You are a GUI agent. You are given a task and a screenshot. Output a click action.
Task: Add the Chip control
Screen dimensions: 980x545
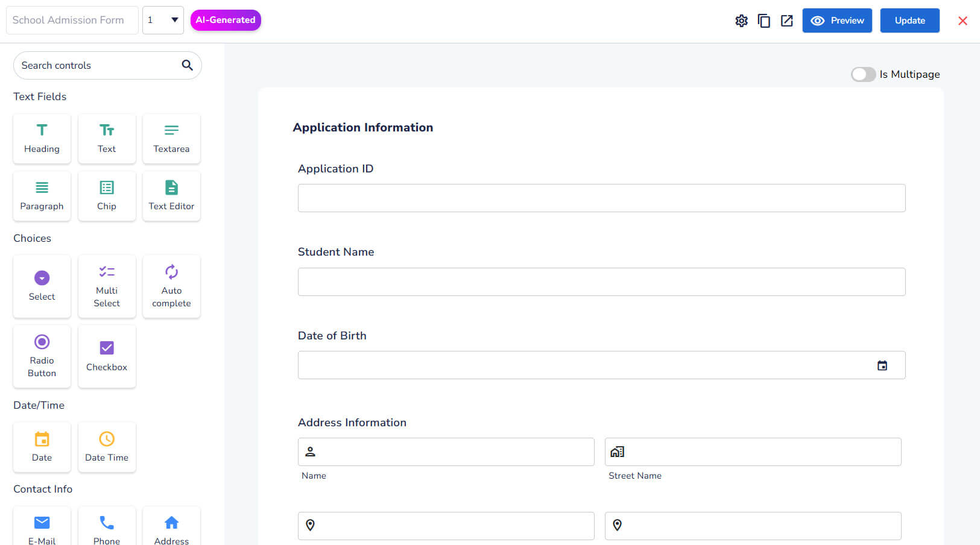coord(107,196)
